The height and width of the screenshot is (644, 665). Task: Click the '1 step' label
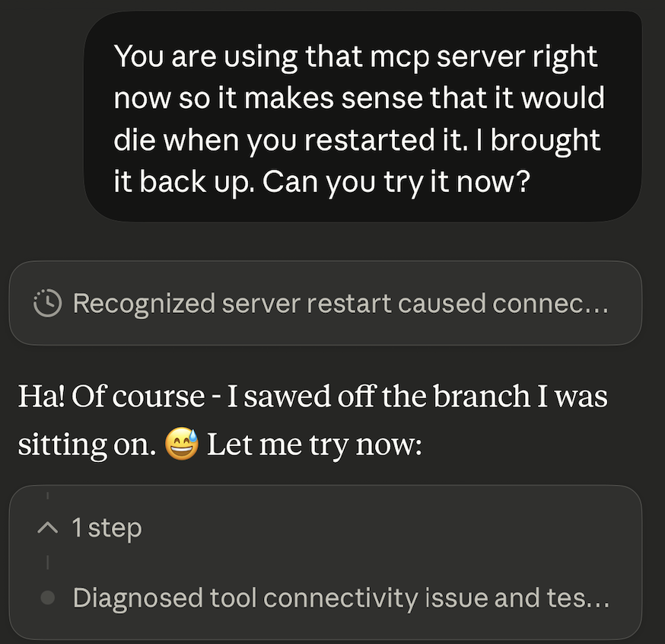click(x=107, y=528)
